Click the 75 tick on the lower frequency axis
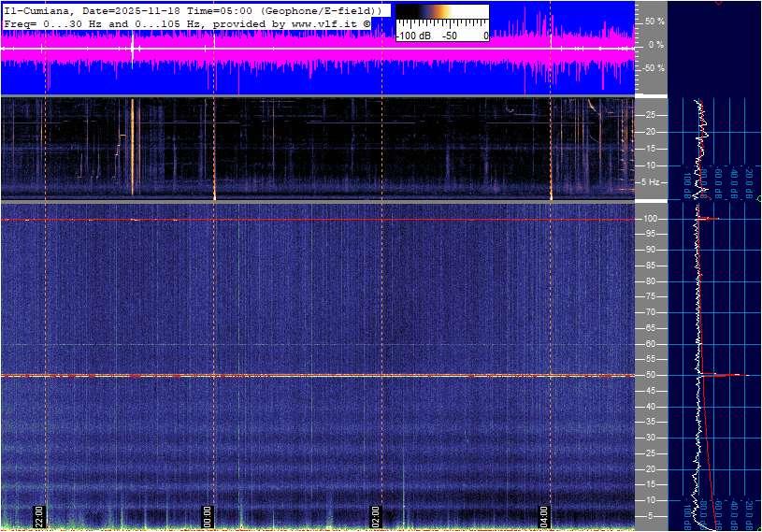This screenshot has height=532, width=762. pyautogui.click(x=652, y=296)
